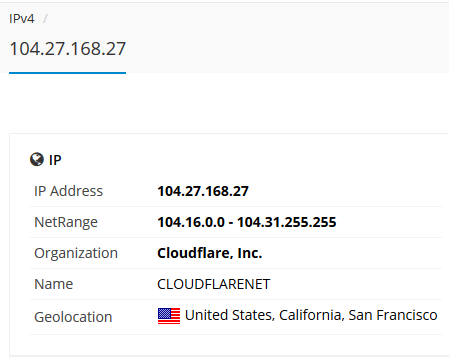This screenshot has width=449, height=362.
Task: Open the Cloudflare, Inc. organization entry
Action: 210,253
